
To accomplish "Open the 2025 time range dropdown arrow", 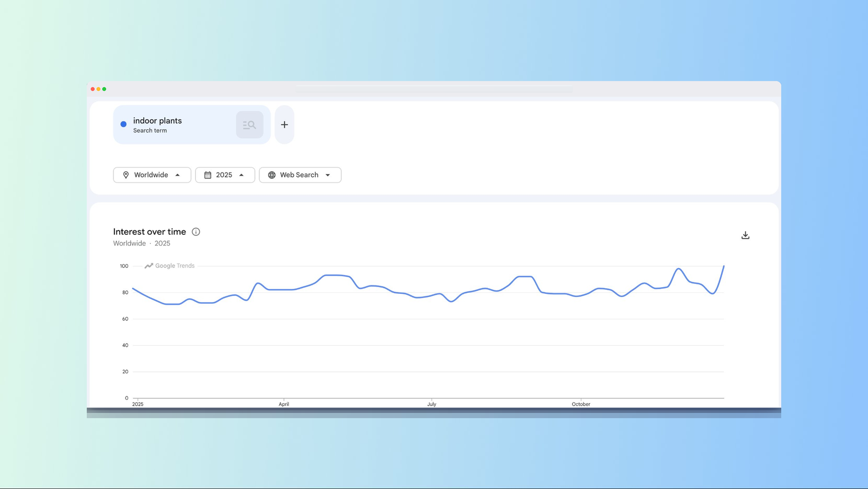I will tap(242, 175).
